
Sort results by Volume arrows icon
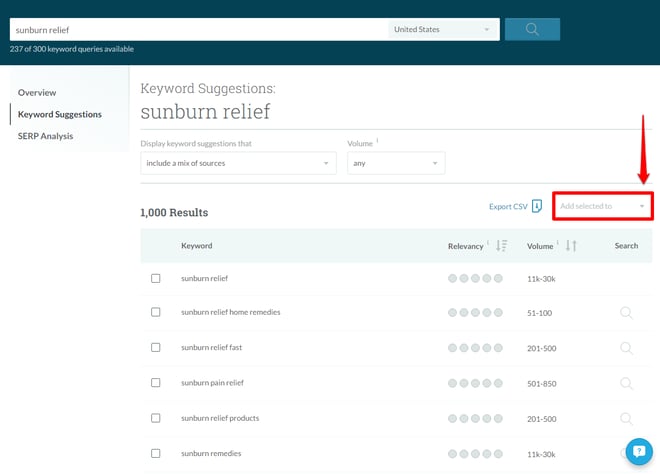[x=571, y=246]
